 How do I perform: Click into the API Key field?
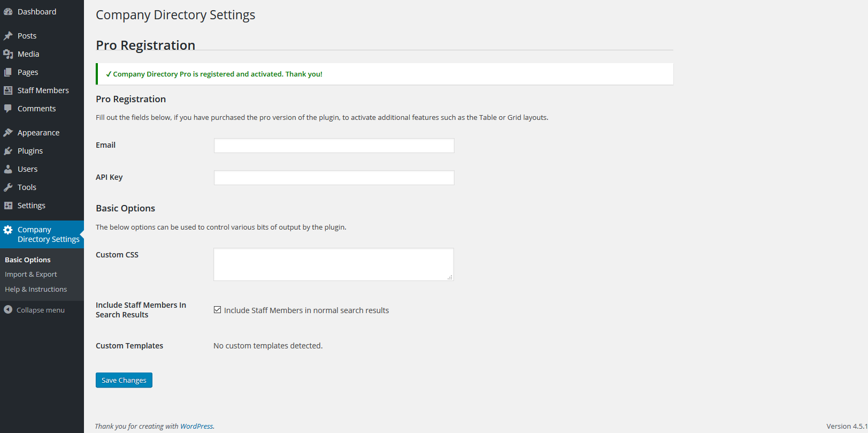pyautogui.click(x=334, y=178)
